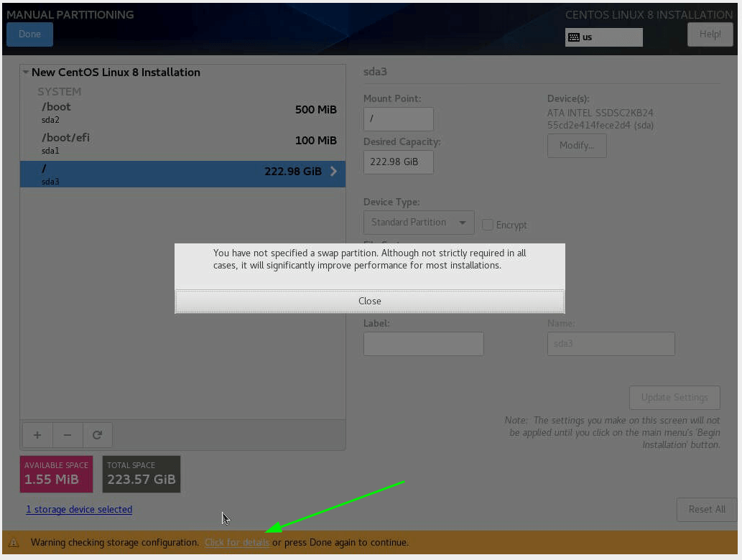This screenshot has height=560, width=742.
Task: Close the swap partition warning dialog
Action: click(370, 302)
